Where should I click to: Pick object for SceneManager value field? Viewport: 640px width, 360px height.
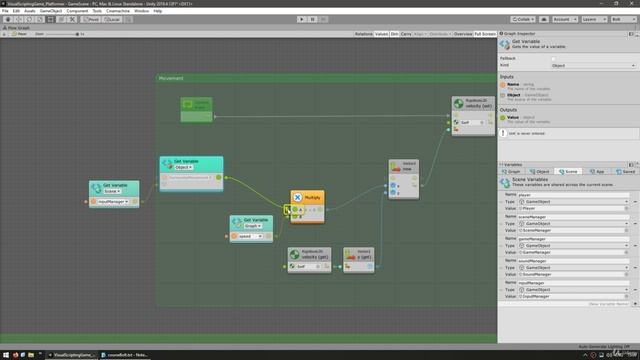point(627,231)
